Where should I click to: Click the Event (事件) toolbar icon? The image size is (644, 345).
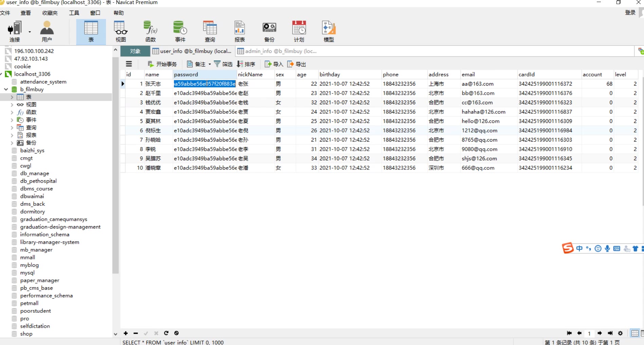pos(180,31)
